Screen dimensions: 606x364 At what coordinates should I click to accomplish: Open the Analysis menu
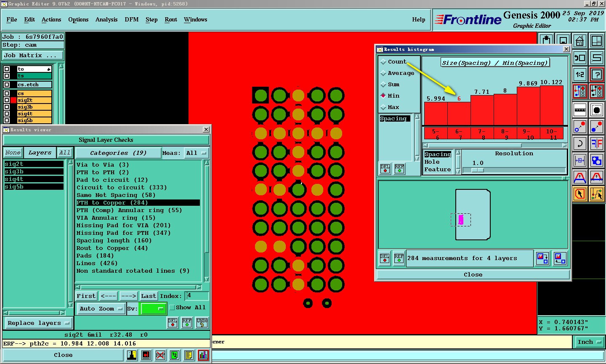pos(106,20)
